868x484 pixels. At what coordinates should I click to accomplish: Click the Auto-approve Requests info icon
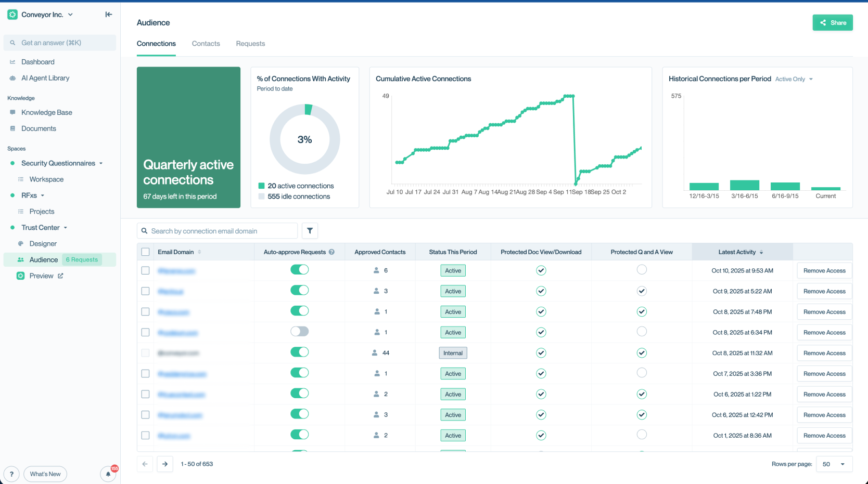tap(331, 252)
